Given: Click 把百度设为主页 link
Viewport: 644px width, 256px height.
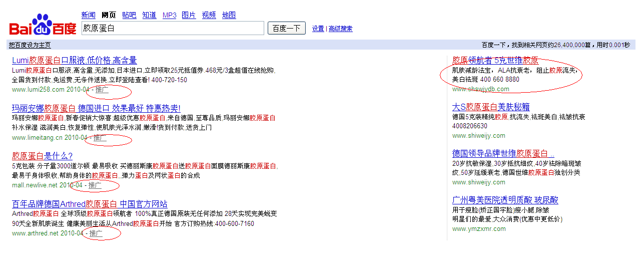Looking at the screenshot, I should coord(30,45).
